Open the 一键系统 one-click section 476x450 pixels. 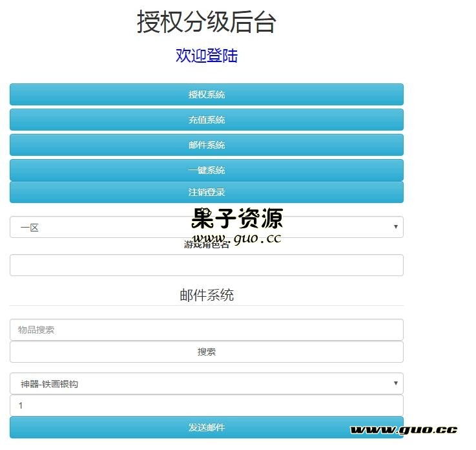[x=207, y=170]
